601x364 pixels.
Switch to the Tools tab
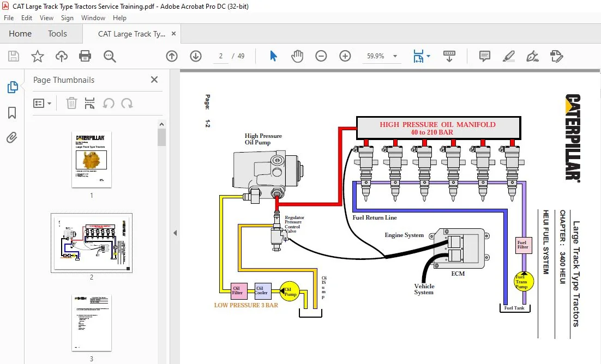point(57,34)
